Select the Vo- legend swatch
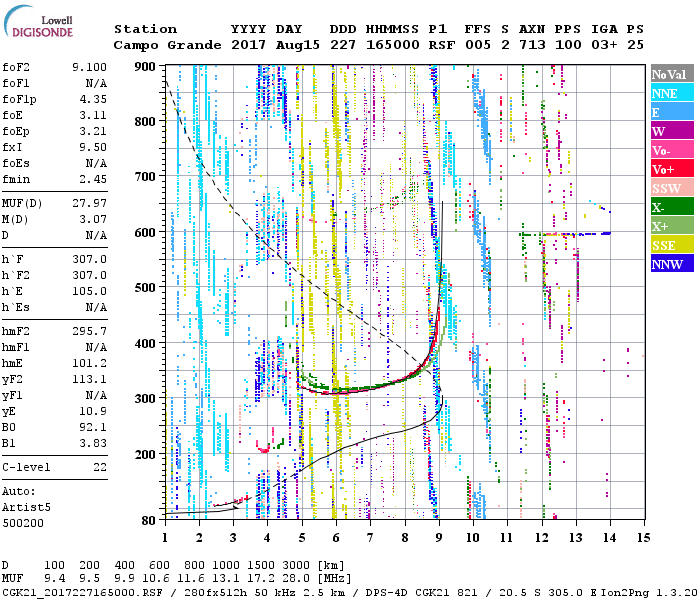 coord(669,150)
